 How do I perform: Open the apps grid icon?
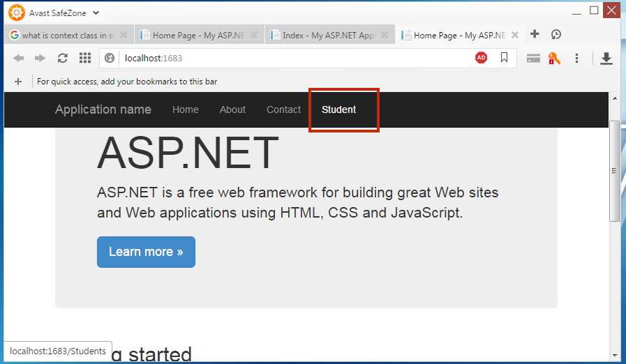click(85, 59)
